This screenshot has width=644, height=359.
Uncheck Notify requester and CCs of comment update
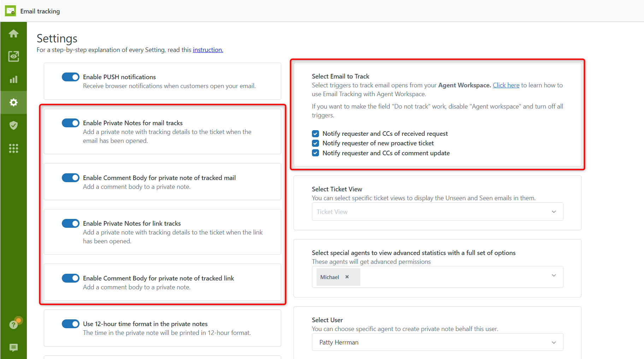tap(315, 153)
